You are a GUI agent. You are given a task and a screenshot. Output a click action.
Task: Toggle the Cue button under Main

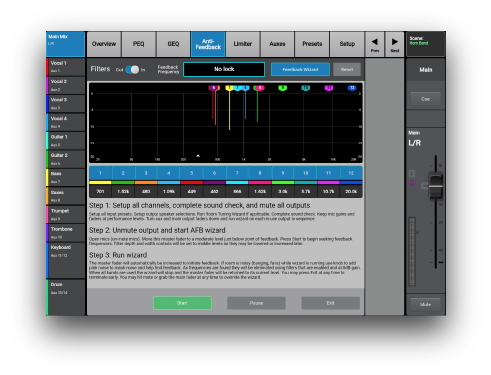click(425, 99)
